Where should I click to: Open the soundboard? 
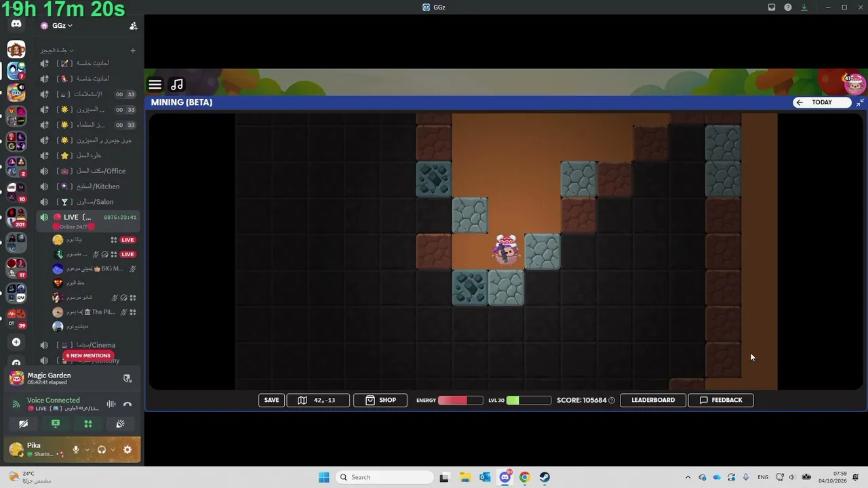(120, 424)
